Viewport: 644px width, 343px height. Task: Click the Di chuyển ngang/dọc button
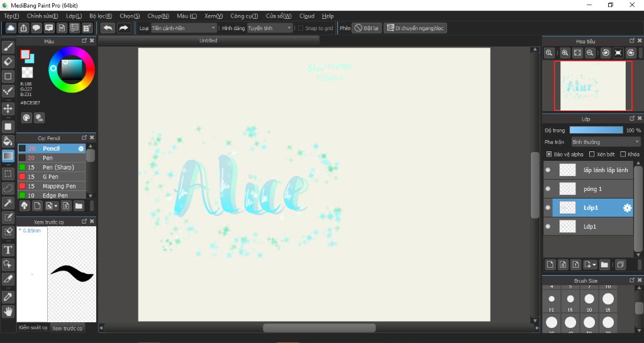415,28
